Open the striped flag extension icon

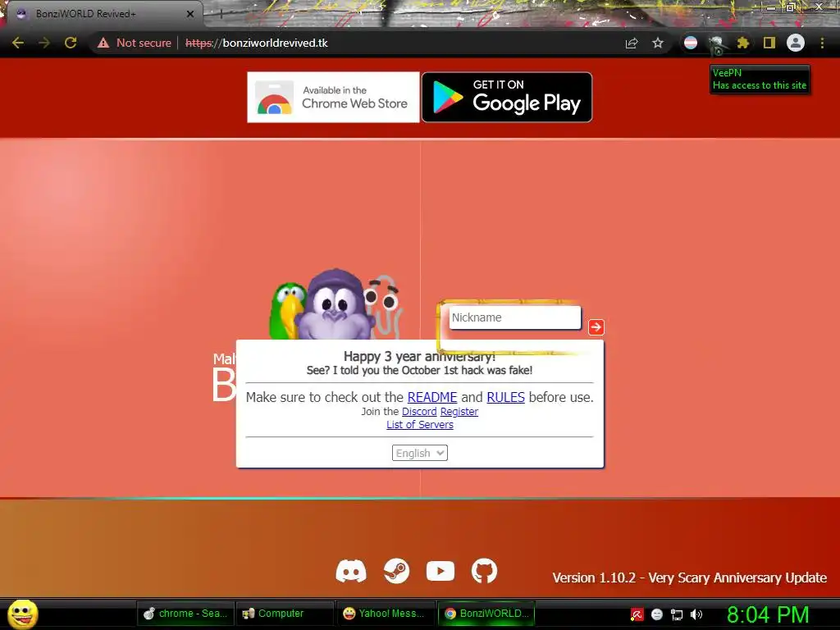[691, 43]
